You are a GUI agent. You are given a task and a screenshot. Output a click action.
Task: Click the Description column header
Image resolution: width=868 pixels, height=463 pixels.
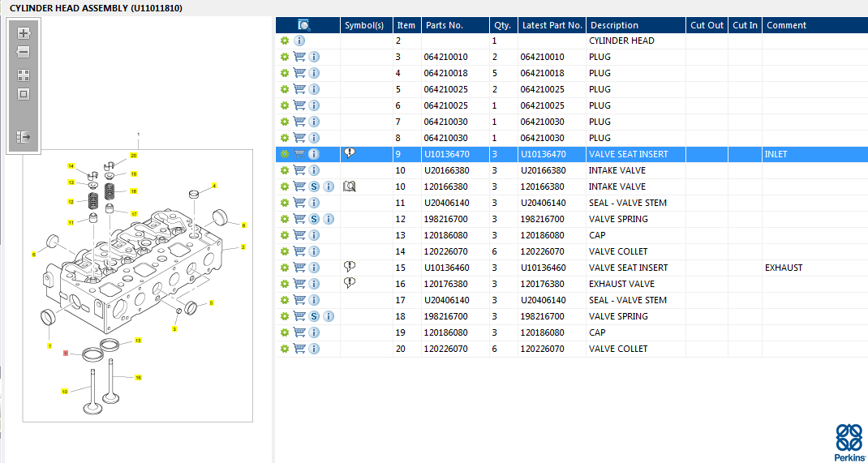point(614,25)
